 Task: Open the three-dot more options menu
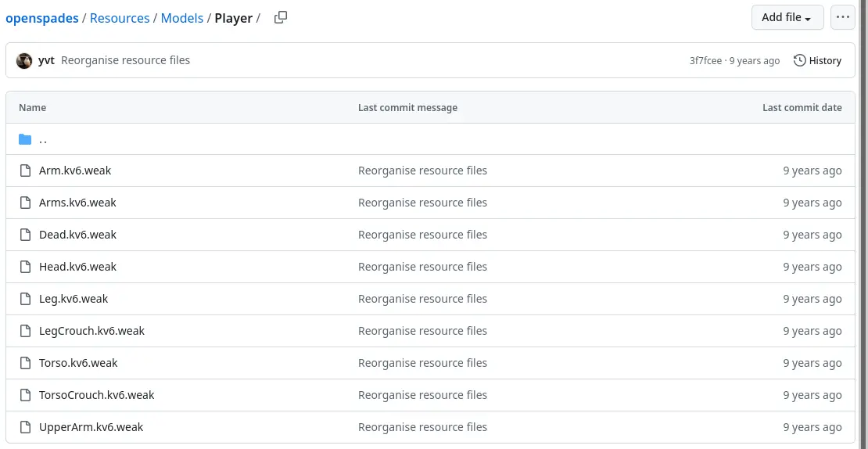click(x=842, y=17)
